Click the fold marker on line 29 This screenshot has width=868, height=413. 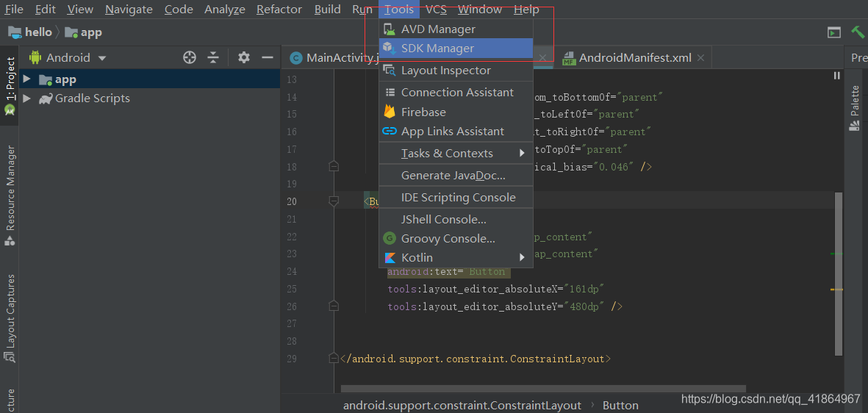click(333, 358)
